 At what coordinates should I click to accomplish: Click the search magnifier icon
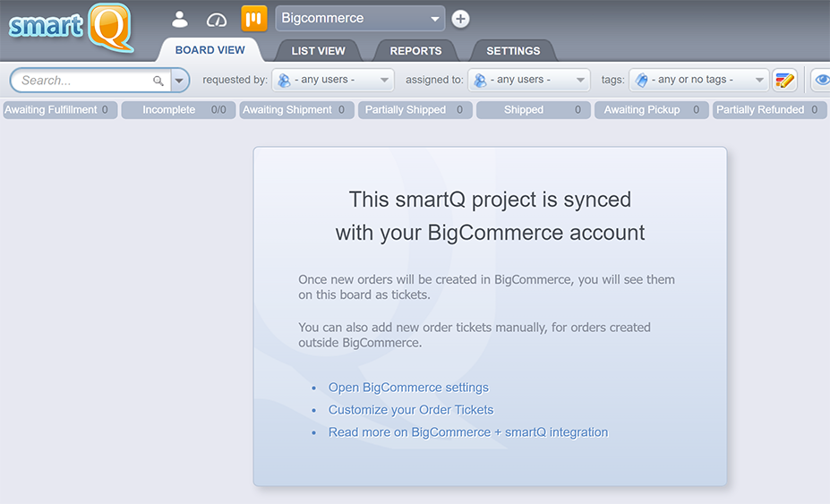pyautogui.click(x=158, y=81)
